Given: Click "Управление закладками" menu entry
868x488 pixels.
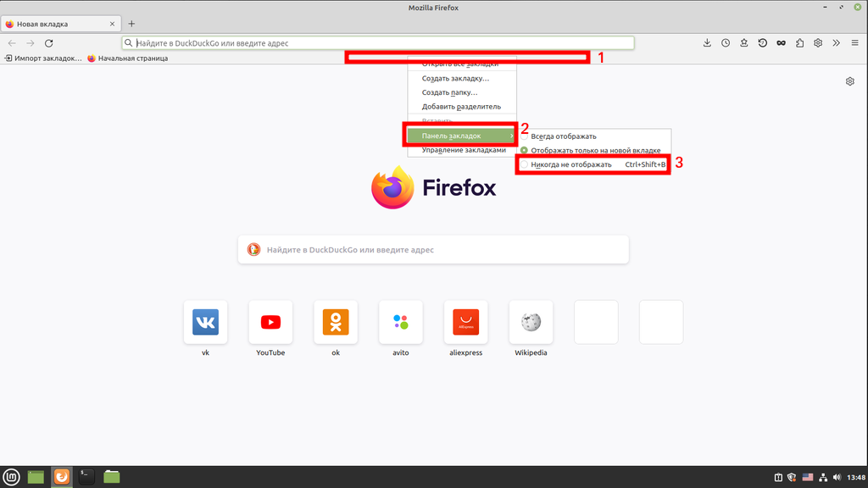Looking at the screenshot, I should (x=463, y=150).
